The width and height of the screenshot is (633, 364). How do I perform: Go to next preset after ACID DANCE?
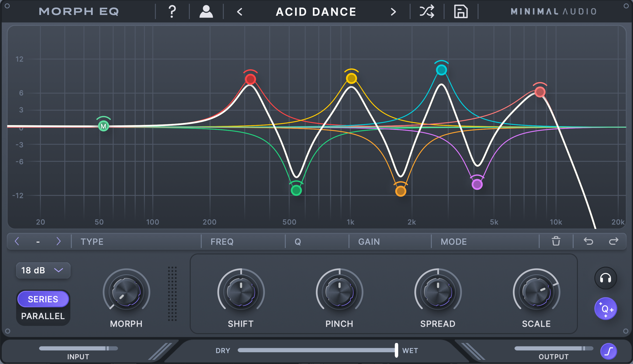pyautogui.click(x=393, y=11)
